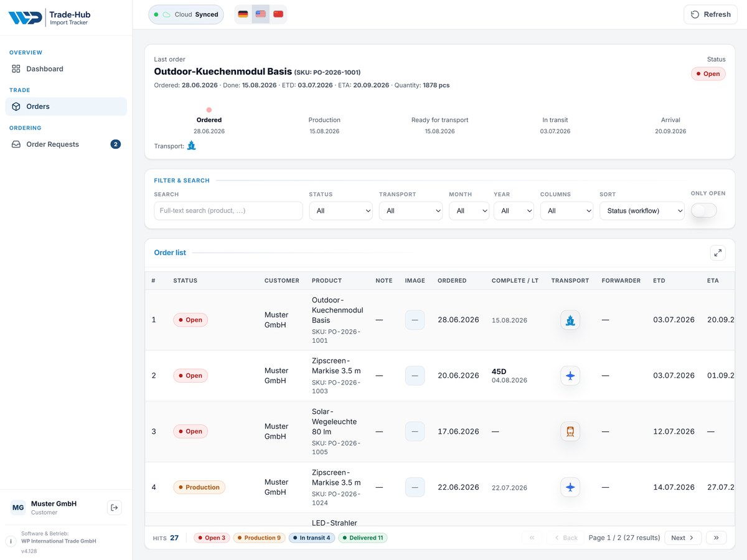Click the German flag language icon

(x=243, y=14)
